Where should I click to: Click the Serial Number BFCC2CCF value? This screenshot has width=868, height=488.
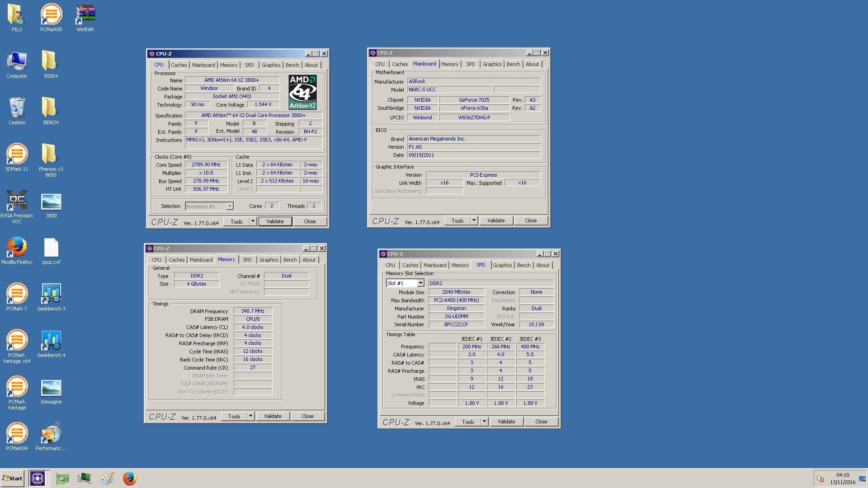[457, 324]
